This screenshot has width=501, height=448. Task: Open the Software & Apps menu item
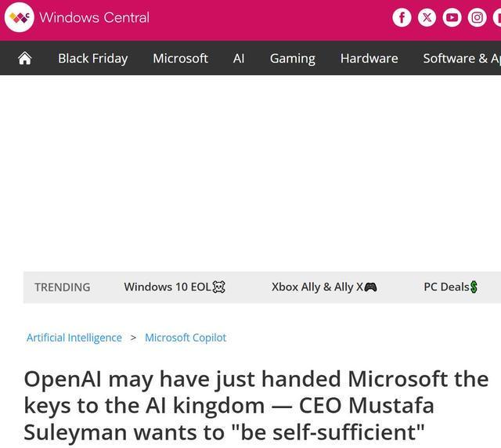tap(462, 59)
